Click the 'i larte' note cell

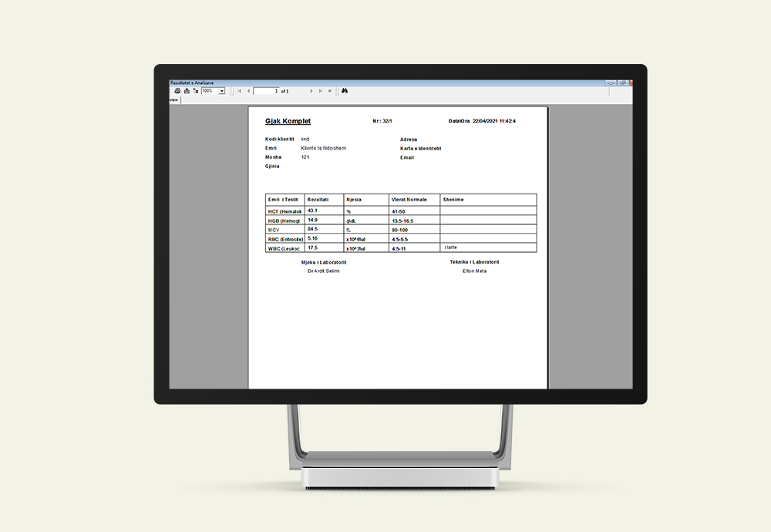pos(451,247)
